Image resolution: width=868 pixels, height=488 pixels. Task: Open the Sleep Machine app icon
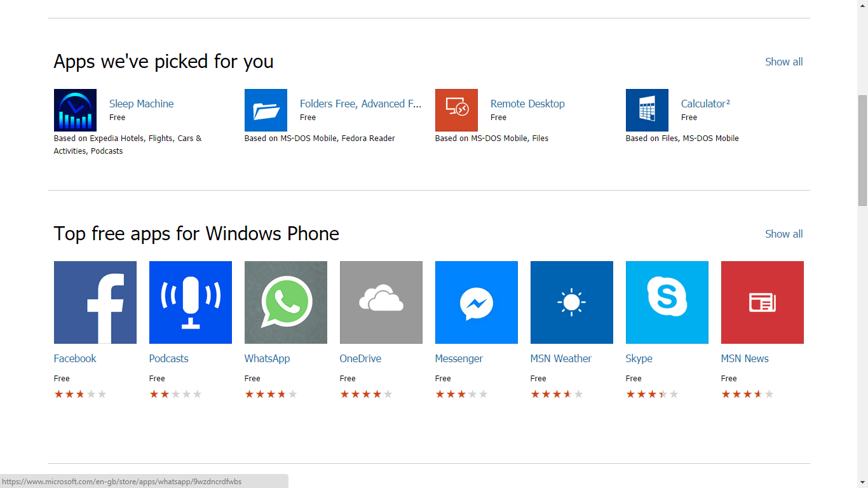(x=75, y=110)
